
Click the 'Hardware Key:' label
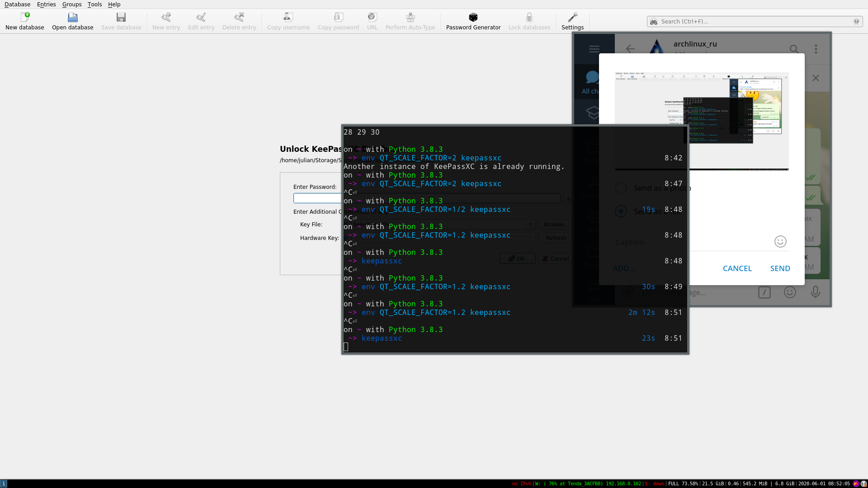pos(320,238)
